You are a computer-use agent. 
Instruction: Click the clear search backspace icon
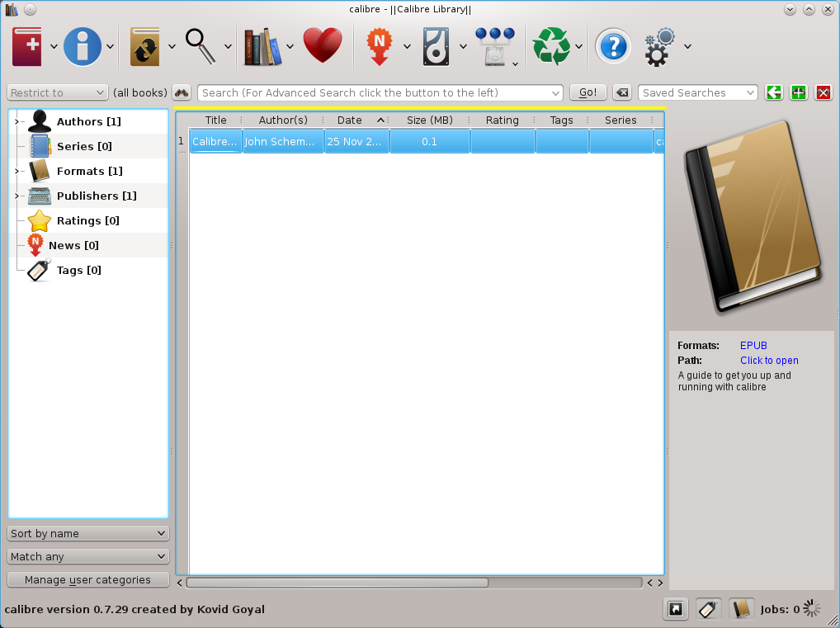point(622,92)
